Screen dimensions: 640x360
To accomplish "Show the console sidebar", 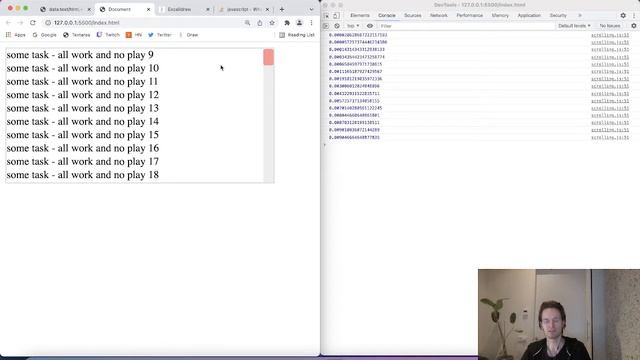I will point(326,26).
